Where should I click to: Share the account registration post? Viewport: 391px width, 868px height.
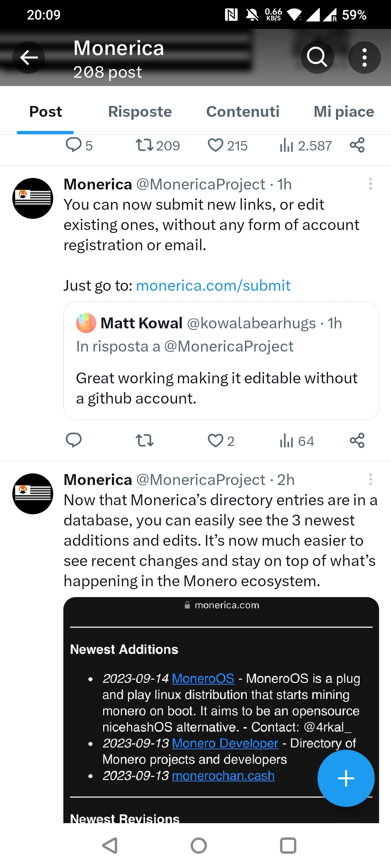click(x=357, y=441)
